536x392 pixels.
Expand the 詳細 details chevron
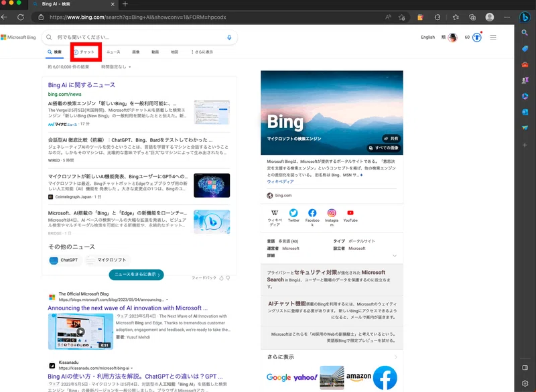click(x=395, y=255)
